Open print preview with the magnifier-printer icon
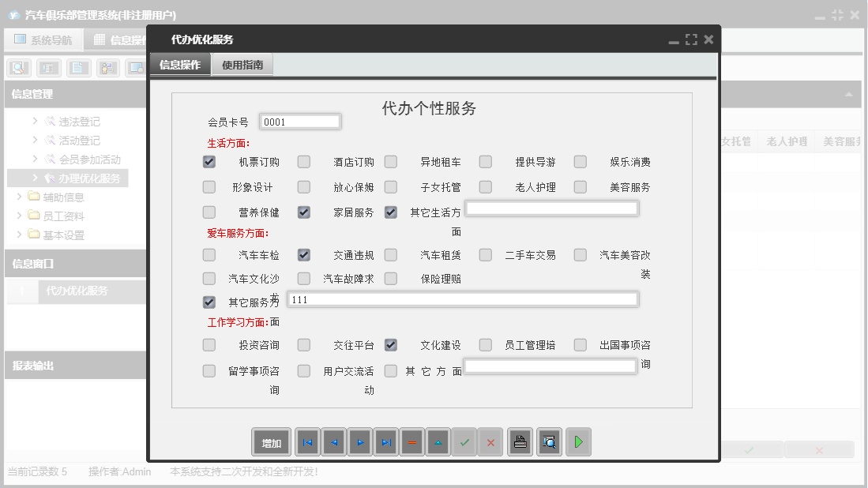868x488 pixels. (549, 442)
